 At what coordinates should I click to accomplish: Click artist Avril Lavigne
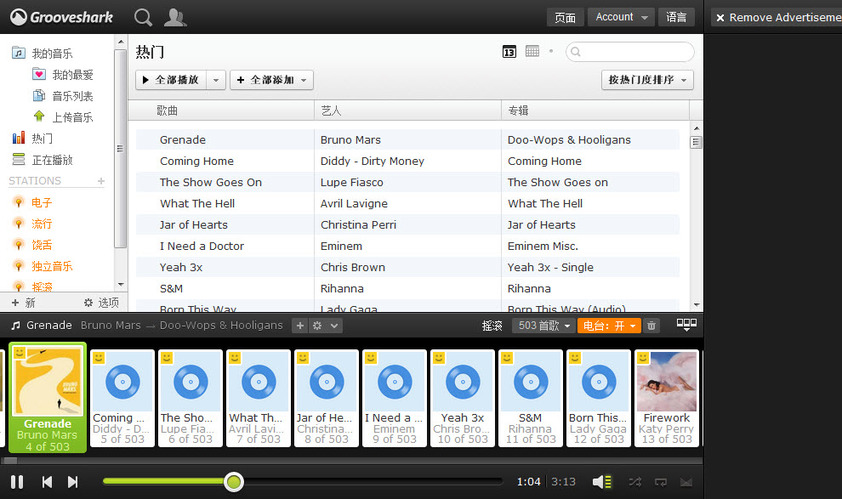354,204
